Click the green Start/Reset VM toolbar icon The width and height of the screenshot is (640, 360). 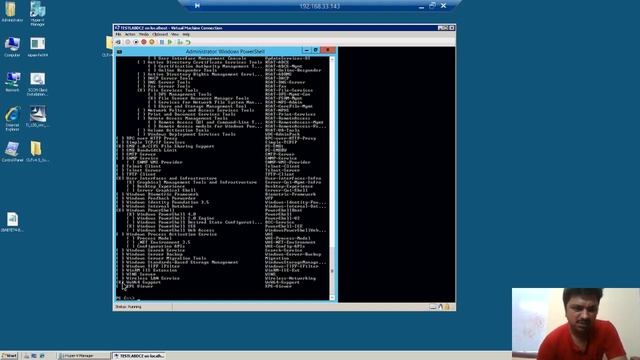point(170,42)
